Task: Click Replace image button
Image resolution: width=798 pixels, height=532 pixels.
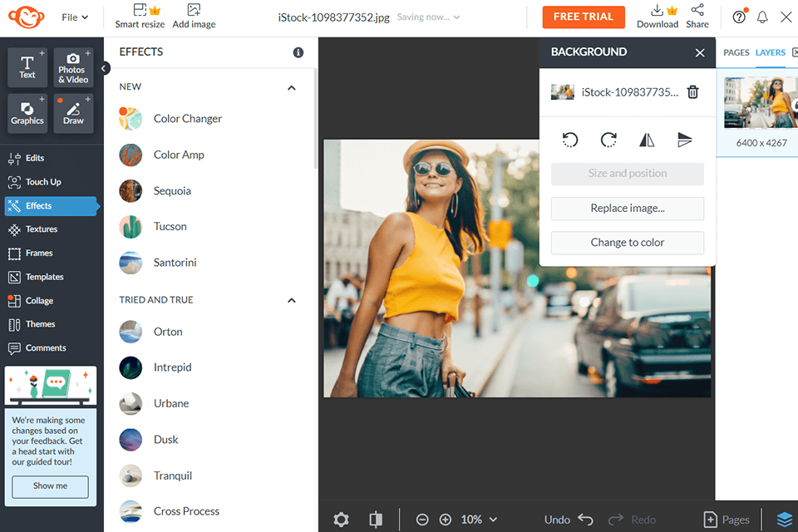Action: 627,208
